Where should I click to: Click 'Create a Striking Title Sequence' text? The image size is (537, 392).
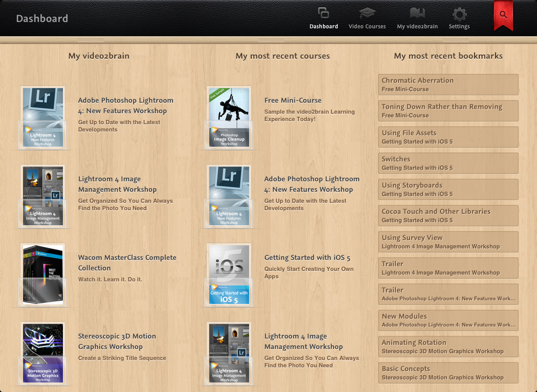point(122,358)
